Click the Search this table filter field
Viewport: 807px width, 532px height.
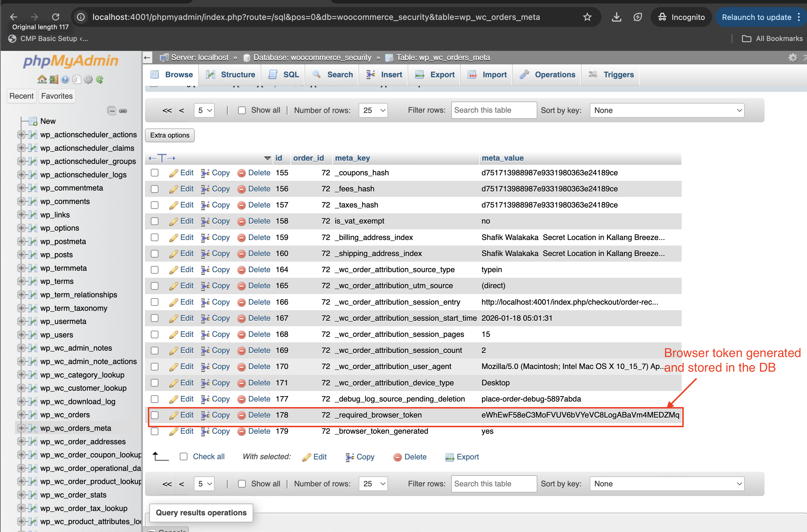[494, 110]
